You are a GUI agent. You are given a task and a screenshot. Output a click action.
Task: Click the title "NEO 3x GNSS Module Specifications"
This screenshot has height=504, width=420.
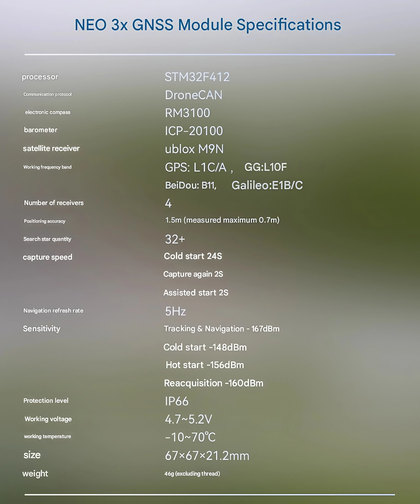(x=208, y=25)
